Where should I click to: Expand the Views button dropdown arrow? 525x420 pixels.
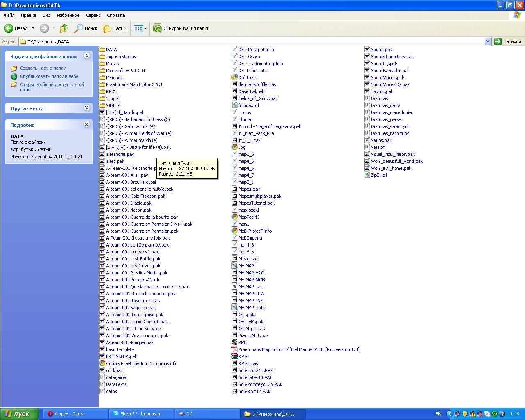coord(145,29)
